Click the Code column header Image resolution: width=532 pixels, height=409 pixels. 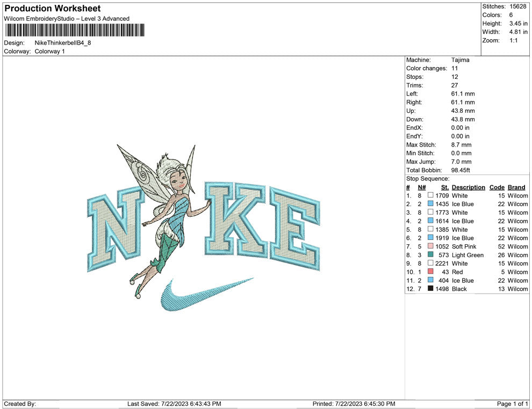point(497,187)
